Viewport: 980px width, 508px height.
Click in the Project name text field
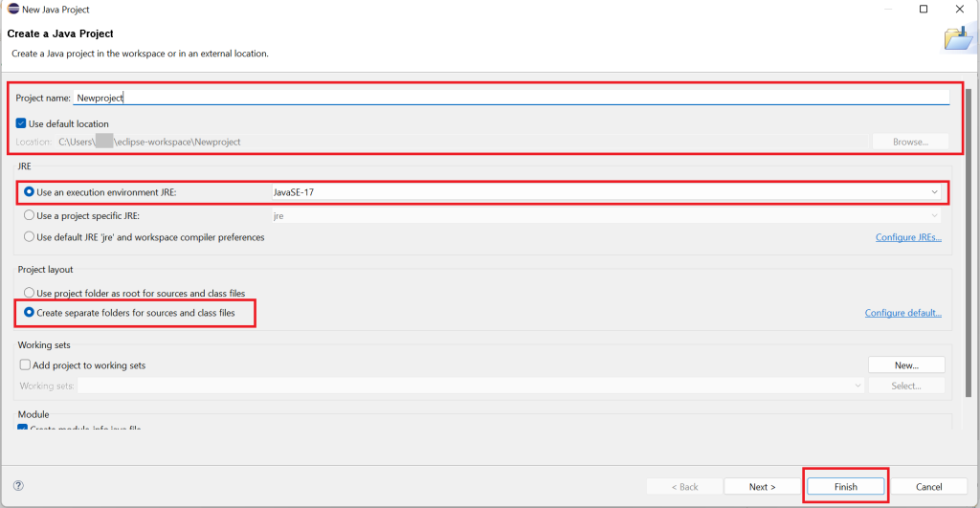pyautogui.click(x=512, y=98)
